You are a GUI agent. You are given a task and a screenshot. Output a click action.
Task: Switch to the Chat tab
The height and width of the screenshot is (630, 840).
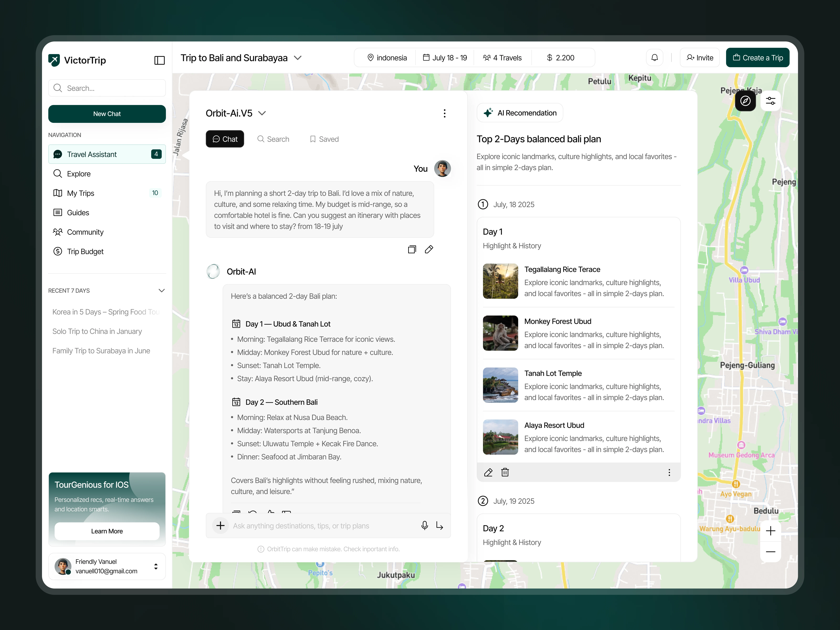[x=225, y=139]
